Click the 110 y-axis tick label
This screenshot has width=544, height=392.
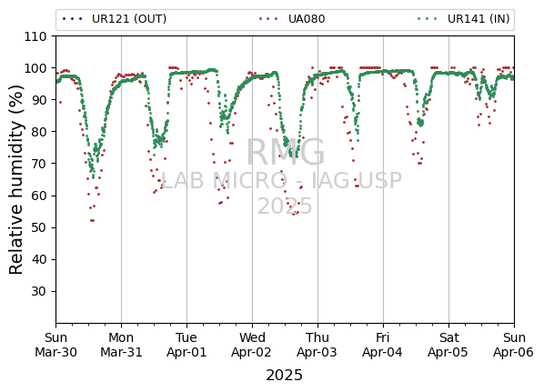coord(35,36)
